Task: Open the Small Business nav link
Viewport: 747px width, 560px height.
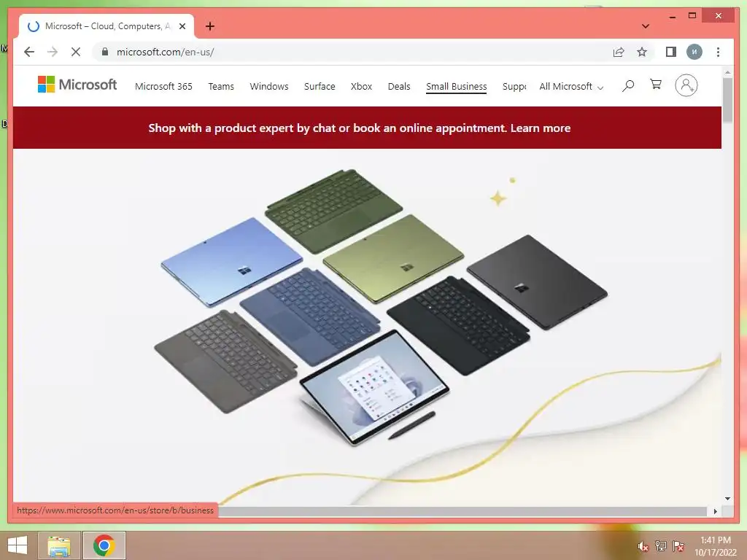Action: pyautogui.click(x=457, y=86)
